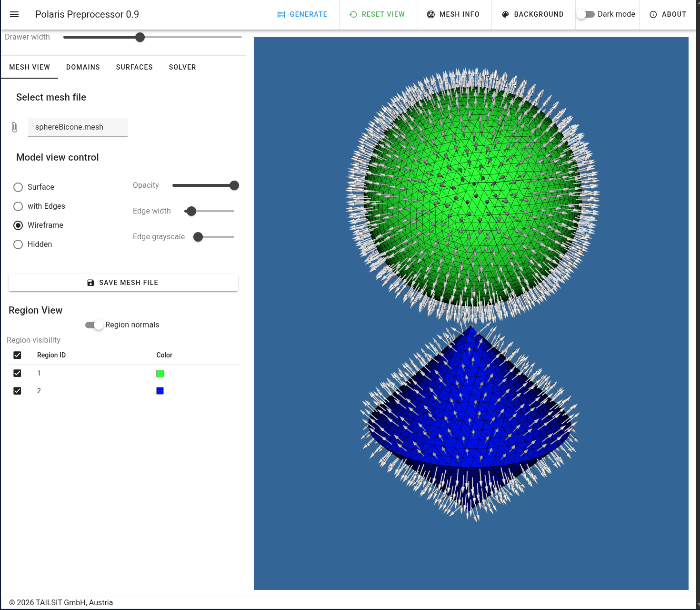Click the Reset View refresh icon
This screenshot has height=610, width=700.
[x=353, y=14]
